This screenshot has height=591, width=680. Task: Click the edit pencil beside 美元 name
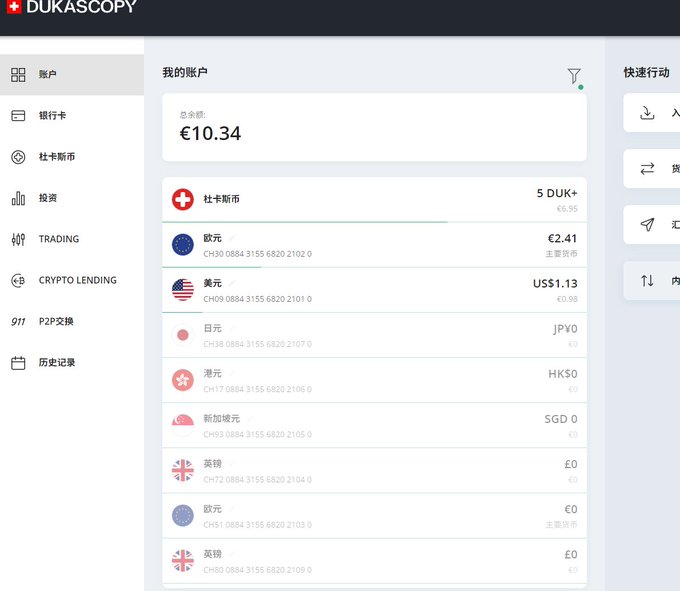[x=232, y=283]
